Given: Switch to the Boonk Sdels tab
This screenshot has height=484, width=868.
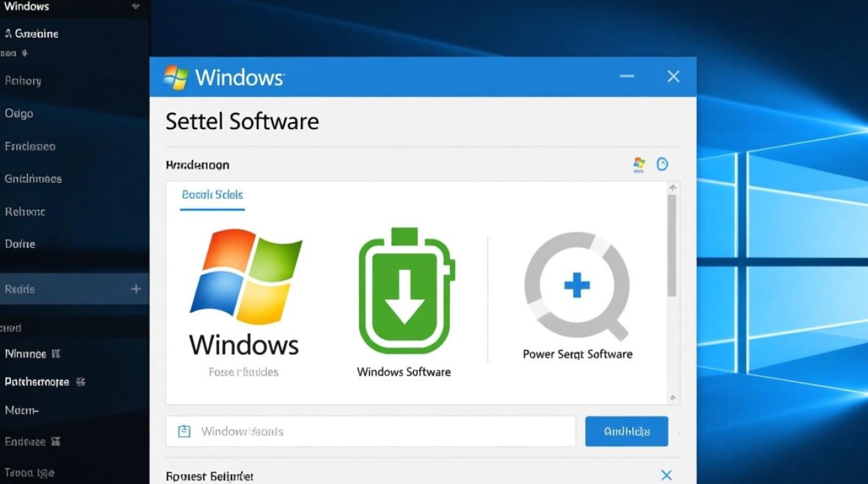Looking at the screenshot, I should [212, 194].
